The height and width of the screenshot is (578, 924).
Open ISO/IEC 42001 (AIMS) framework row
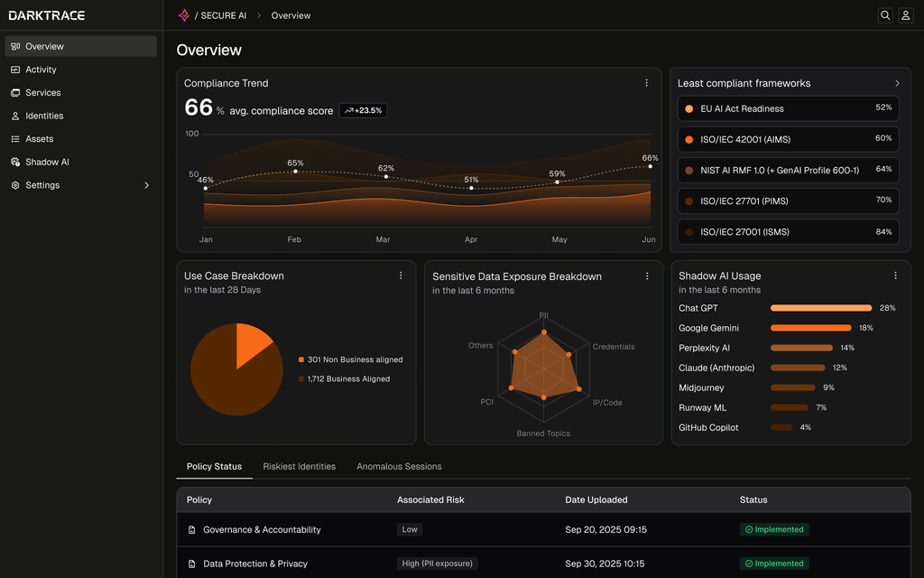[x=789, y=139]
